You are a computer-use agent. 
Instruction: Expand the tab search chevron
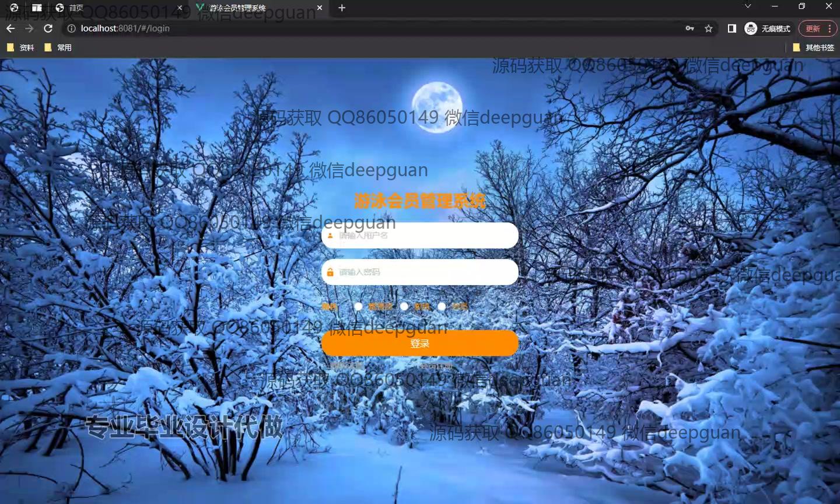tap(748, 6)
